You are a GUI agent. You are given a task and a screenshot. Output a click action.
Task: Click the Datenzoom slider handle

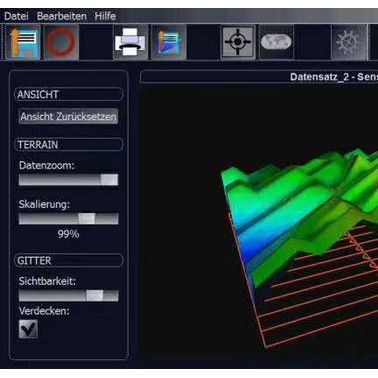[x=109, y=180]
